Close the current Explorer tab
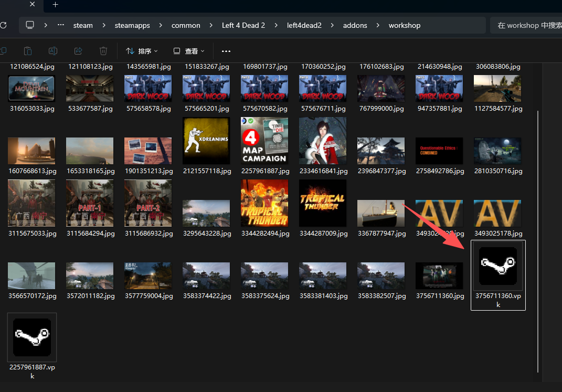This screenshot has height=392, width=562. [32, 4]
